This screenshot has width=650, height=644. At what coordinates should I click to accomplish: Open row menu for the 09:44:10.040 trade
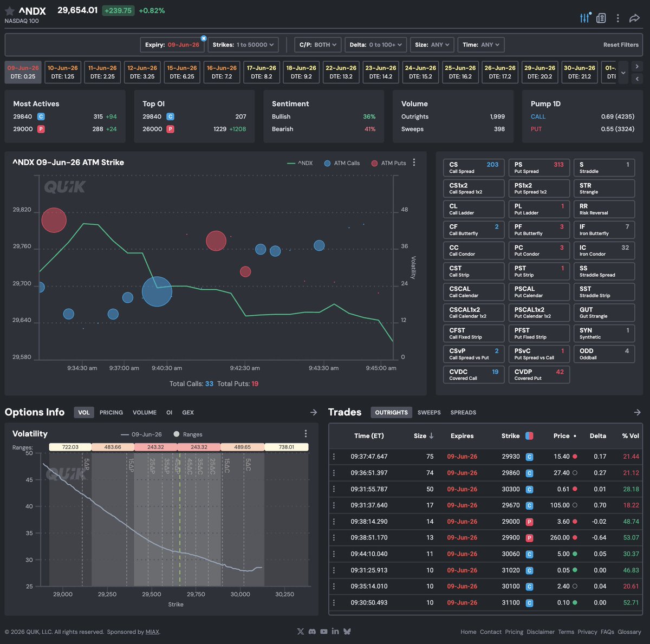point(334,554)
